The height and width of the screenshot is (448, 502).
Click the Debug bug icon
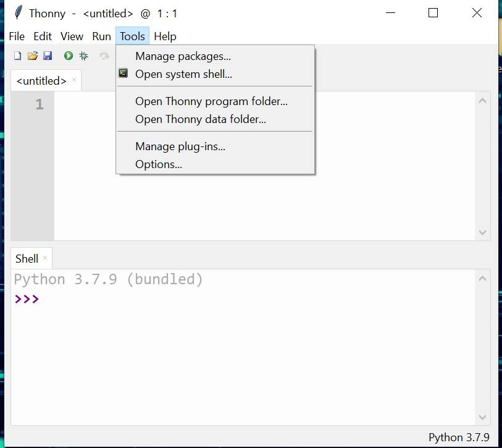pos(83,56)
